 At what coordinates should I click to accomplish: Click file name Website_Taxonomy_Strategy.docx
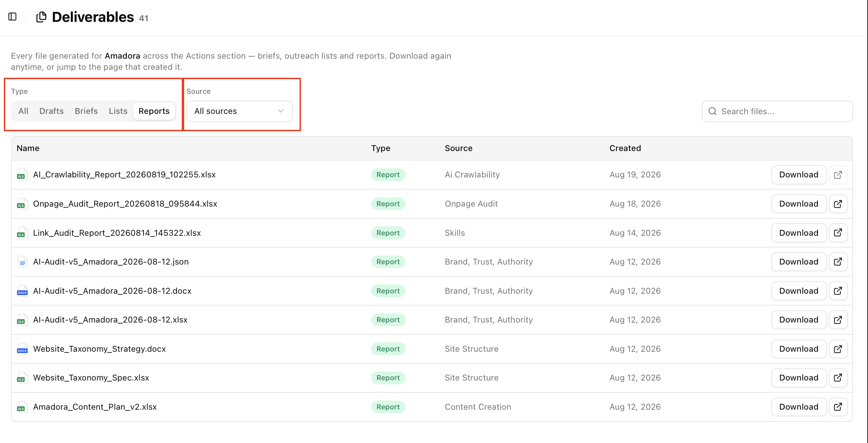99,349
